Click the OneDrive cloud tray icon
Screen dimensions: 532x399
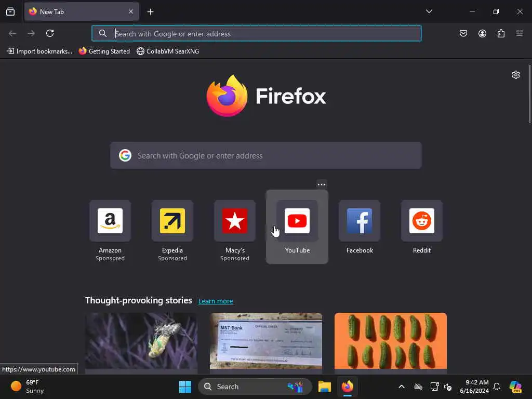point(418,387)
